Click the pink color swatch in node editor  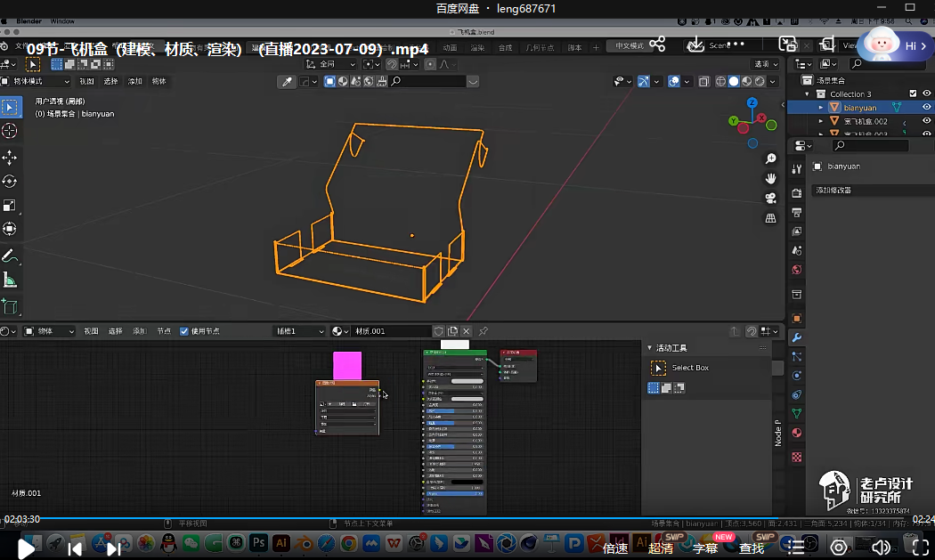click(347, 365)
